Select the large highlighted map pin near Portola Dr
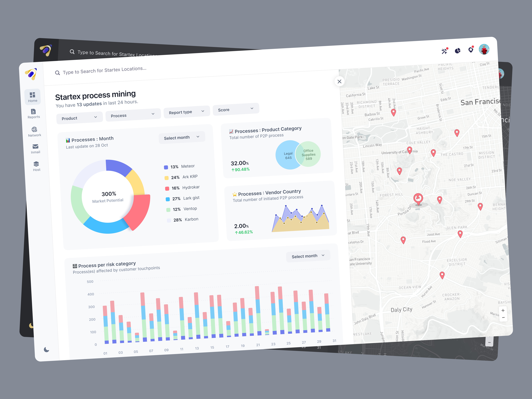 pos(418,199)
